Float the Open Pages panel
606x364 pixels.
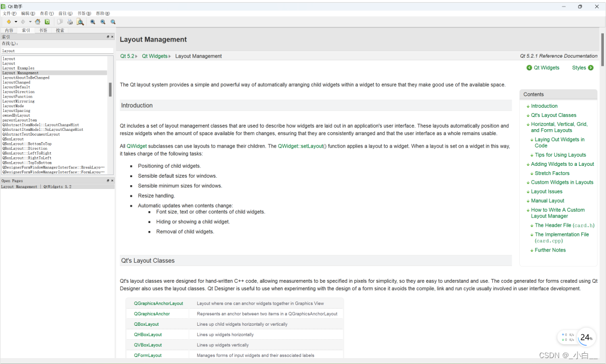pos(108,180)
